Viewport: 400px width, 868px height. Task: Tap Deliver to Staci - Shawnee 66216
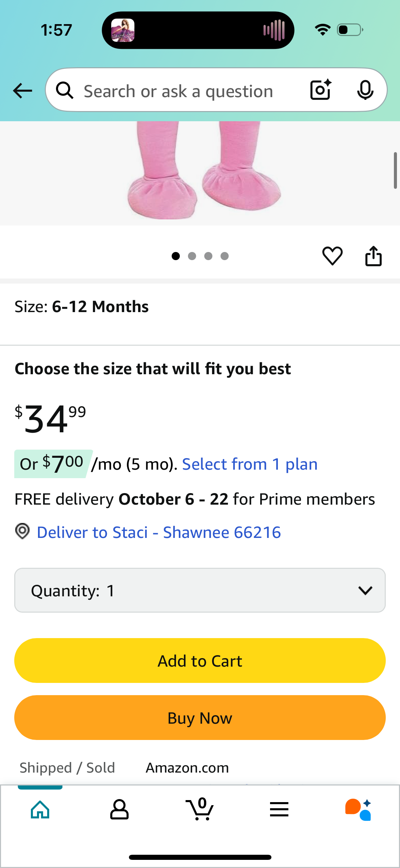coord(159,532)
